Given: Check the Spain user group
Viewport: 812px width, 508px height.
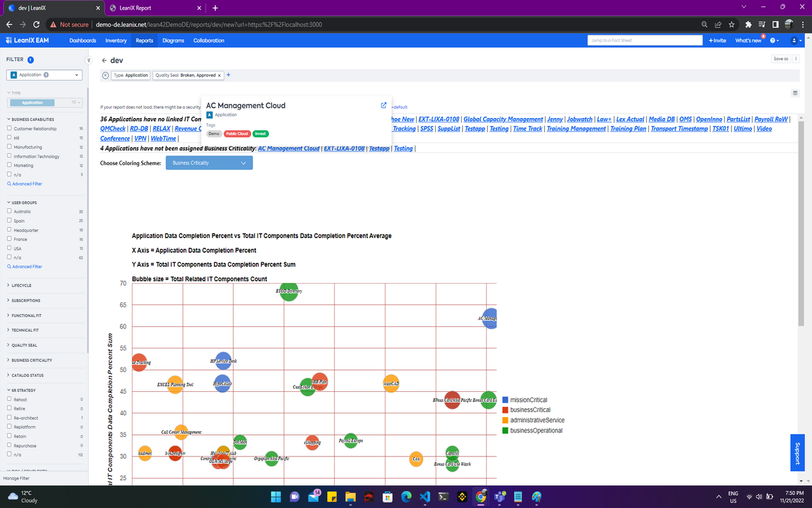Looking at the screenshot, I should point(9,220).
